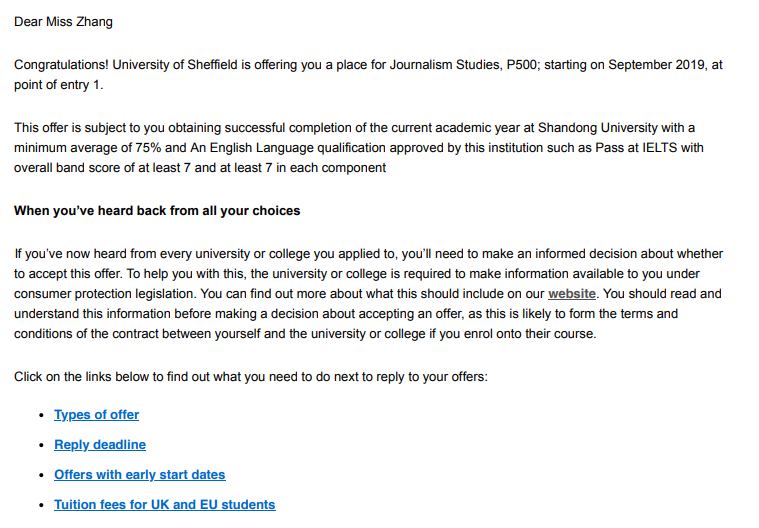Screen dimensions: 759x528
Task: Open the Reply deadline link
Action: tap(100, 445)
